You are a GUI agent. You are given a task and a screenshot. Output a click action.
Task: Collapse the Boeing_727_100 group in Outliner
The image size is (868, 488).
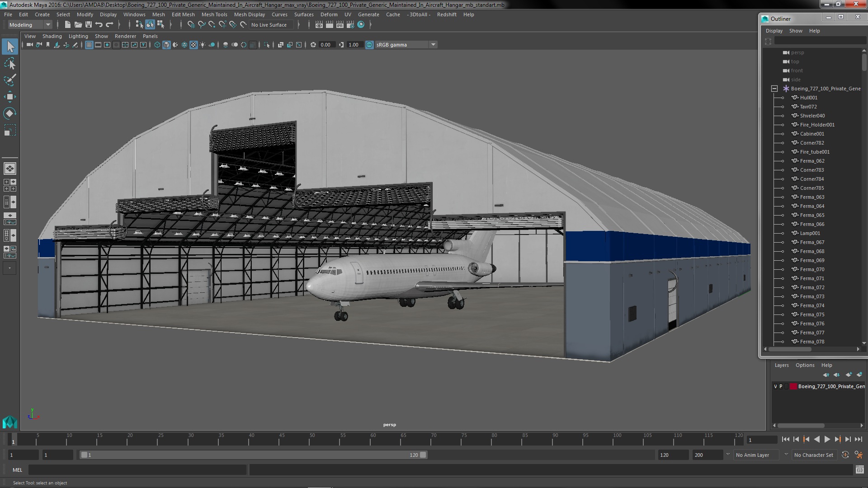click(x=774, y=89)
